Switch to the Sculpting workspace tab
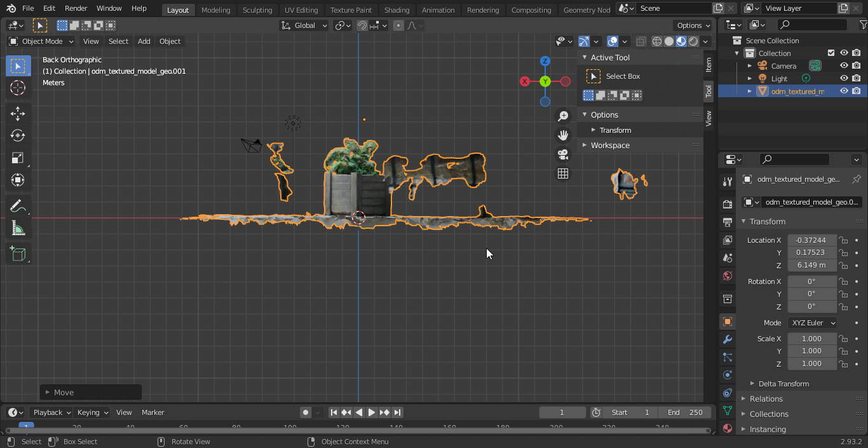The width and height of the screenshot is (868, 448). pos(257,10)
